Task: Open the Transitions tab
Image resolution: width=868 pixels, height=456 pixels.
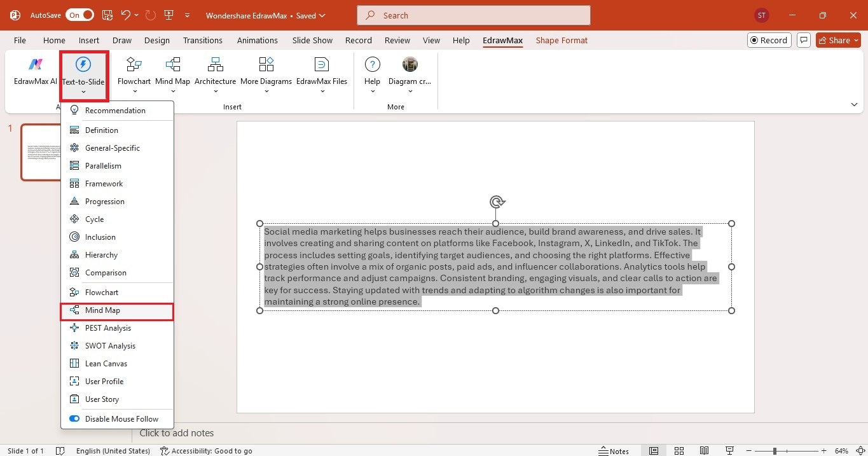Action: point(203,40)
